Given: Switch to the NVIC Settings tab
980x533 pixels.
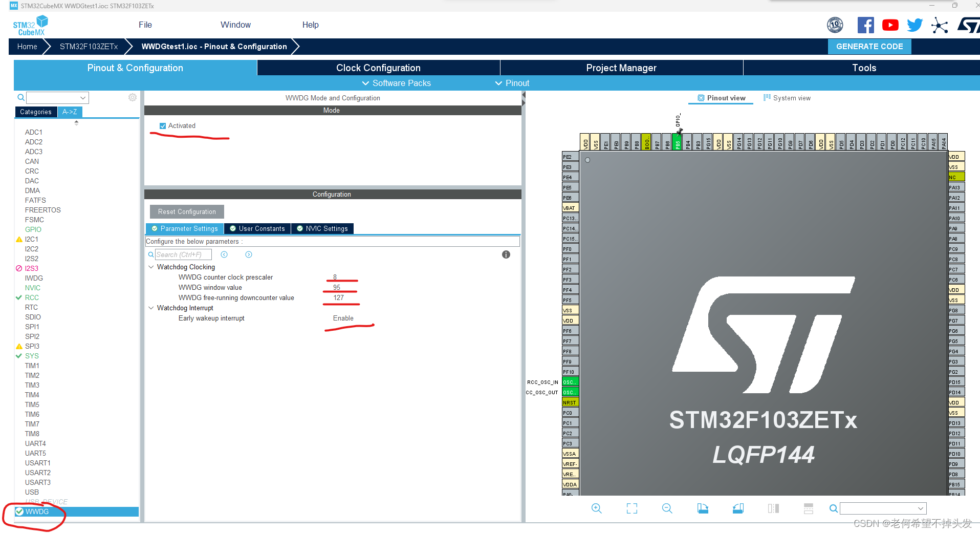Looking at the screenshot, I should (x=322, y=228).
